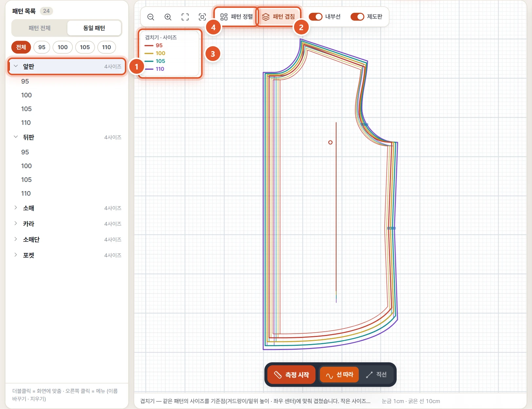Click the zoom out magnifier icon
532x409 pixels.
tap(151, 17)
